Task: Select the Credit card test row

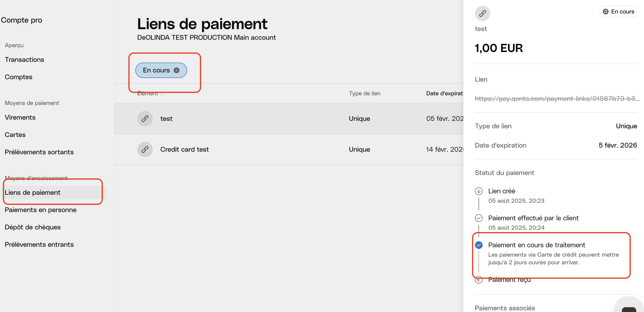Action: tap(289, 149)
